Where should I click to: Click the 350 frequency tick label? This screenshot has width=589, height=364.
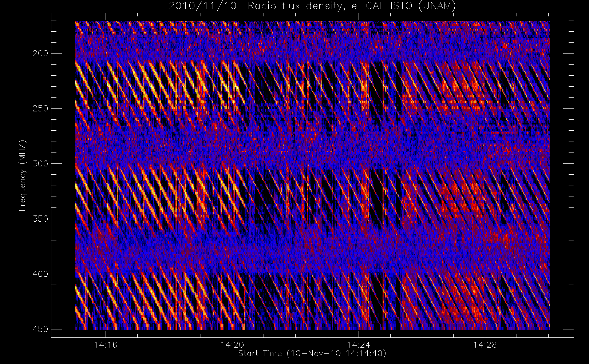[40, 219]
